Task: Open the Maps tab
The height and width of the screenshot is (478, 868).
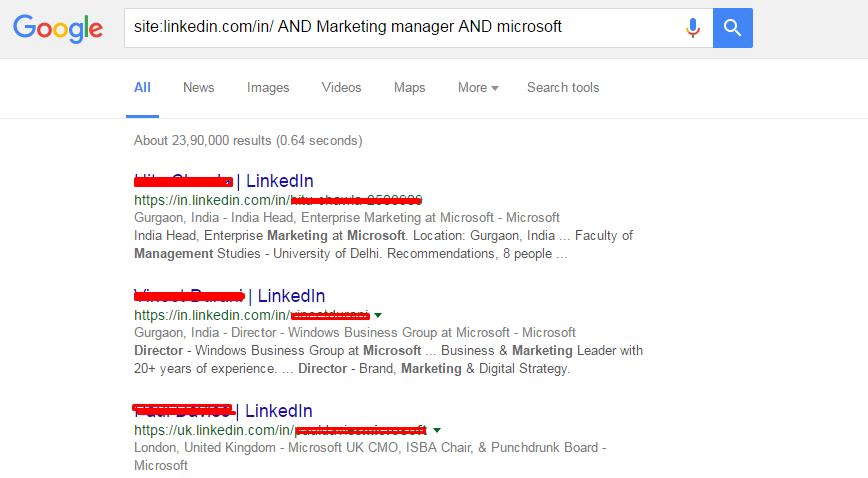Action: click(x=410, y=88)
